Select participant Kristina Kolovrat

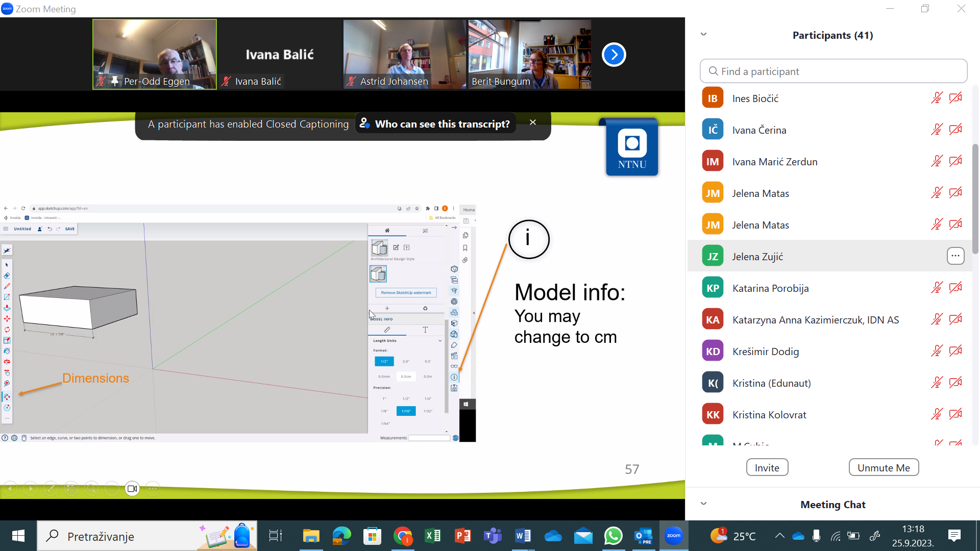point(829,414)
